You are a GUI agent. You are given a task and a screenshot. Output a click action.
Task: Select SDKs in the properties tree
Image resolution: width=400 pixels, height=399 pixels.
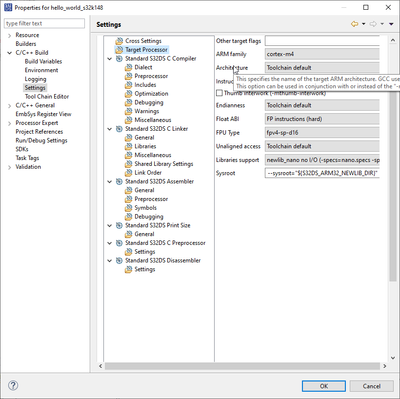click(x=22, y=149)
